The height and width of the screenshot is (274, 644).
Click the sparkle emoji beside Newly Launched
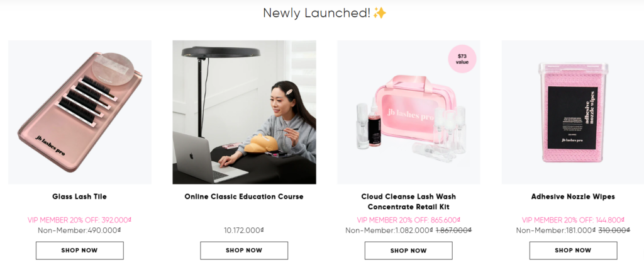tap(380, 13)
